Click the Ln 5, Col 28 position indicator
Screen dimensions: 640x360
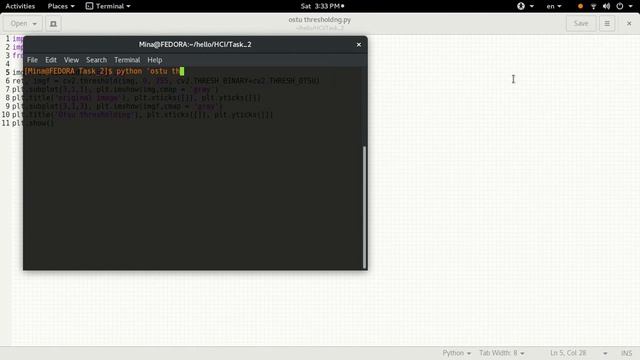[x=568, y=353]
